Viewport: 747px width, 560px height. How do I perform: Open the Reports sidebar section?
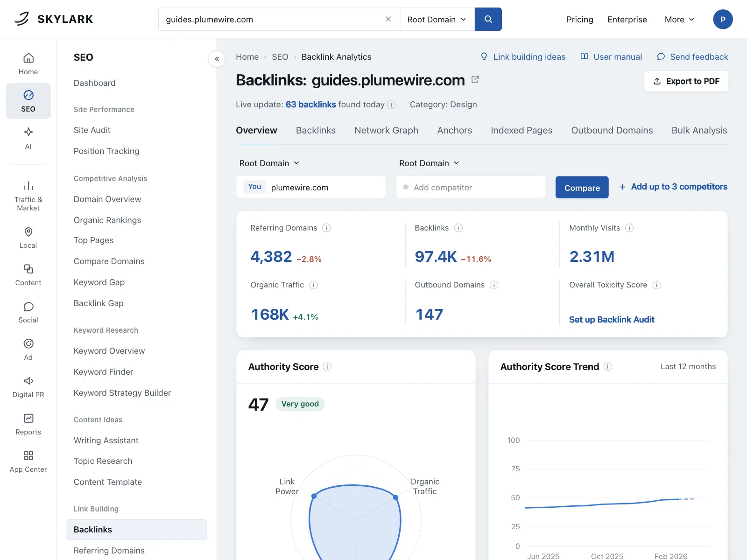(28, 424)
